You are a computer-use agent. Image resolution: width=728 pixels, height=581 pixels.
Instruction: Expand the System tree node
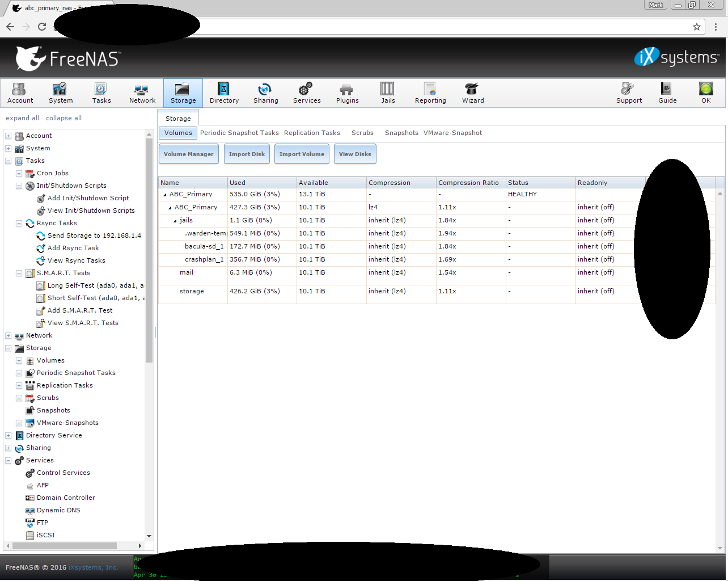pos(8,149)
